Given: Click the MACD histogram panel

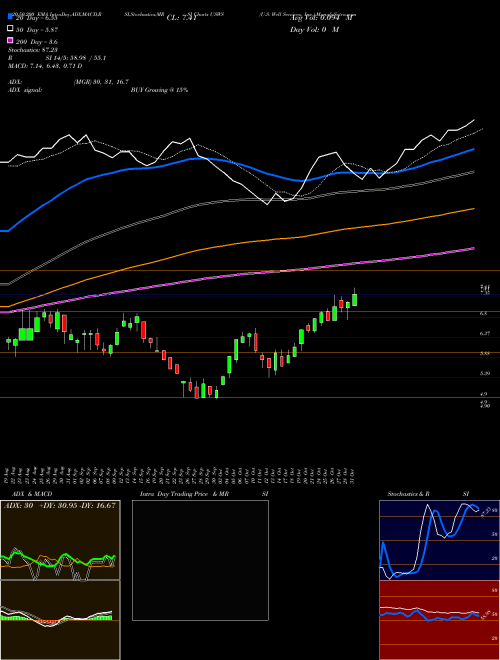Looking at the screenshot, I should pyautogui.click(x=60, y=620).
